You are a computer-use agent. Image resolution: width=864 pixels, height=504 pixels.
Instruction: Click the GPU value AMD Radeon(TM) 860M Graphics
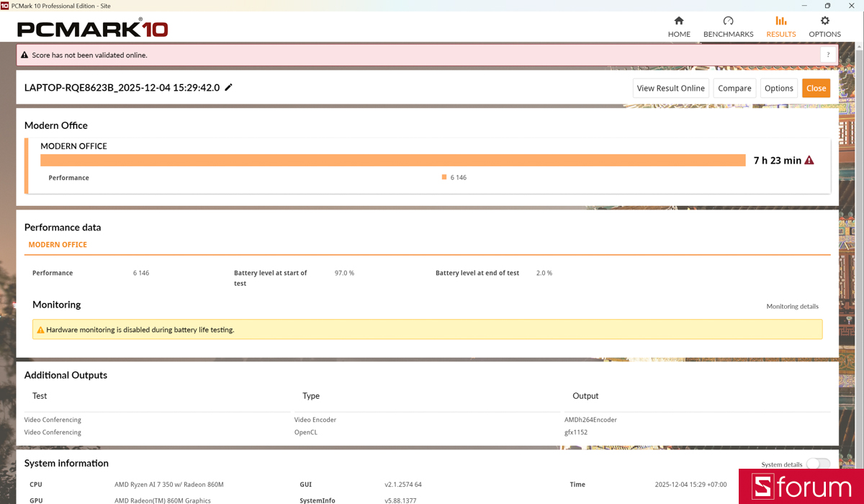(x=163, y=500)
